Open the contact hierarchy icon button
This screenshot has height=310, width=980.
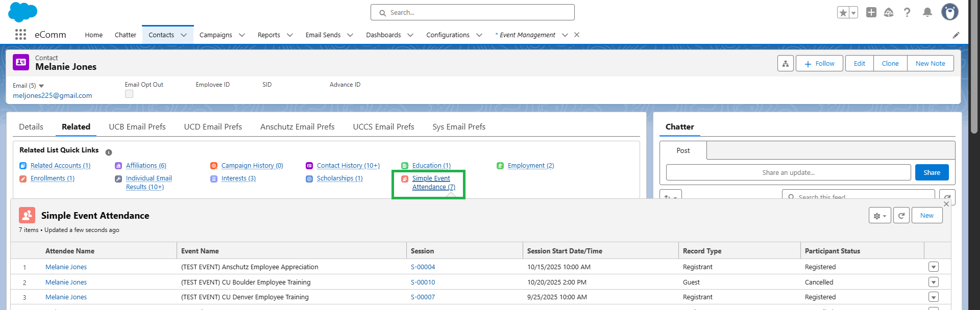(786, 63)
